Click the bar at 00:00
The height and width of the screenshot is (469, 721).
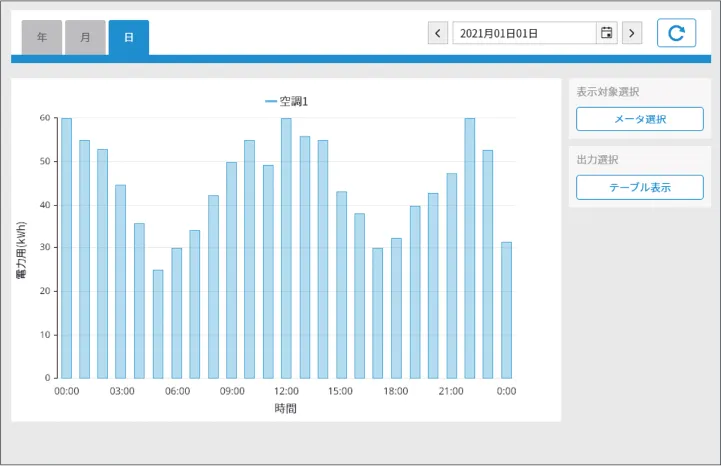pyautogui.click(x=66, y=248)
